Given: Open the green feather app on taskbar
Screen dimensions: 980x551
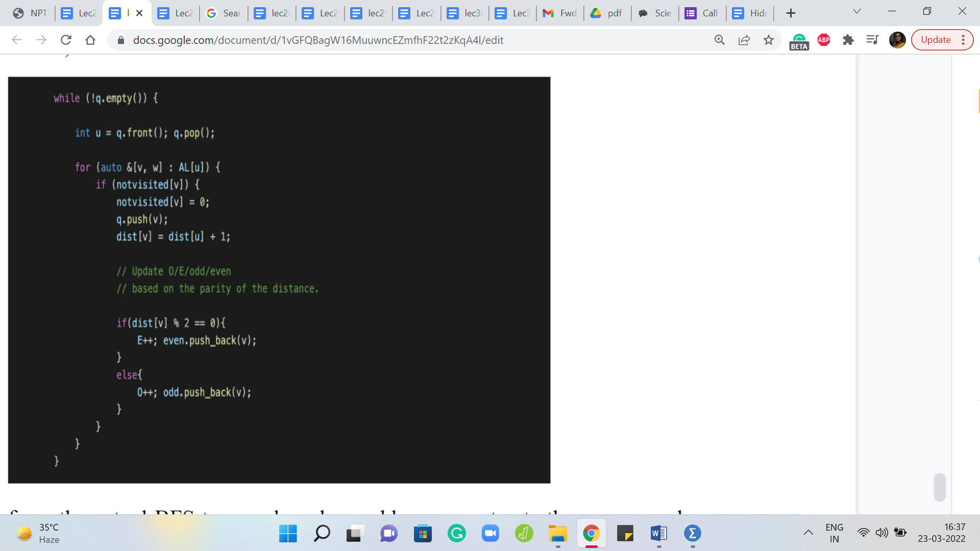Looking at the screenshot, I should tap(524, 534).
